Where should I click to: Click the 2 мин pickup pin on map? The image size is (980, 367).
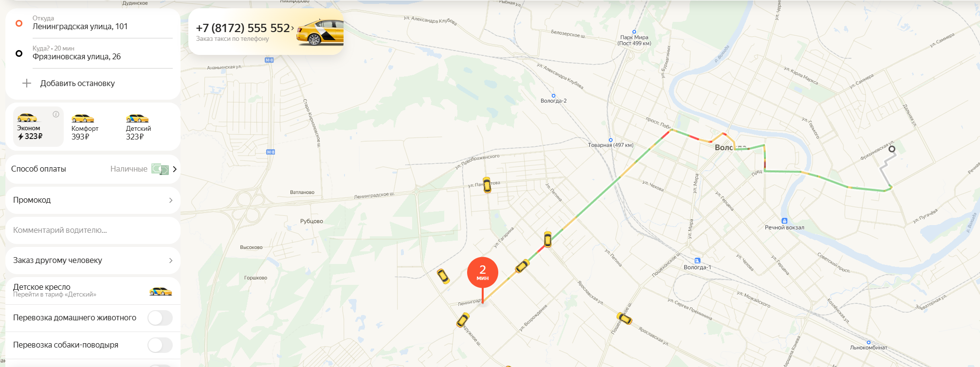482,273
